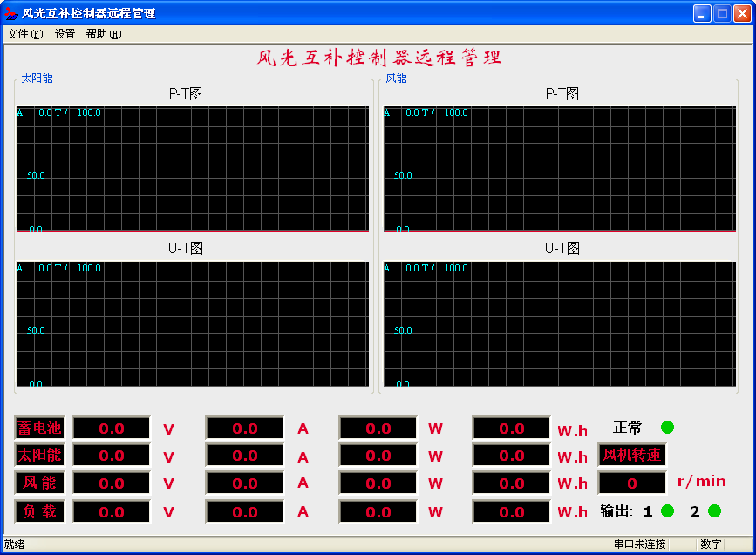Select the solar current display field
The image size is (756, 555).
[245, 456]
